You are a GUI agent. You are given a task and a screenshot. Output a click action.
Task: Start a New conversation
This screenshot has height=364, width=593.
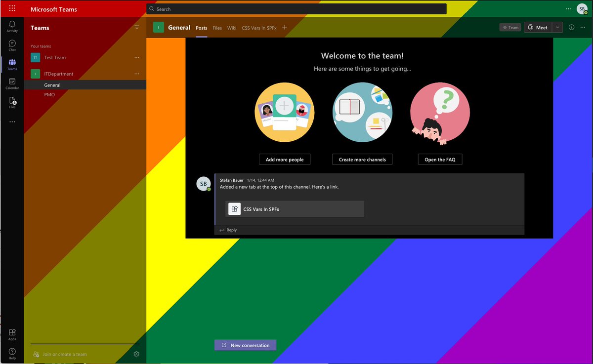[245, 345]
